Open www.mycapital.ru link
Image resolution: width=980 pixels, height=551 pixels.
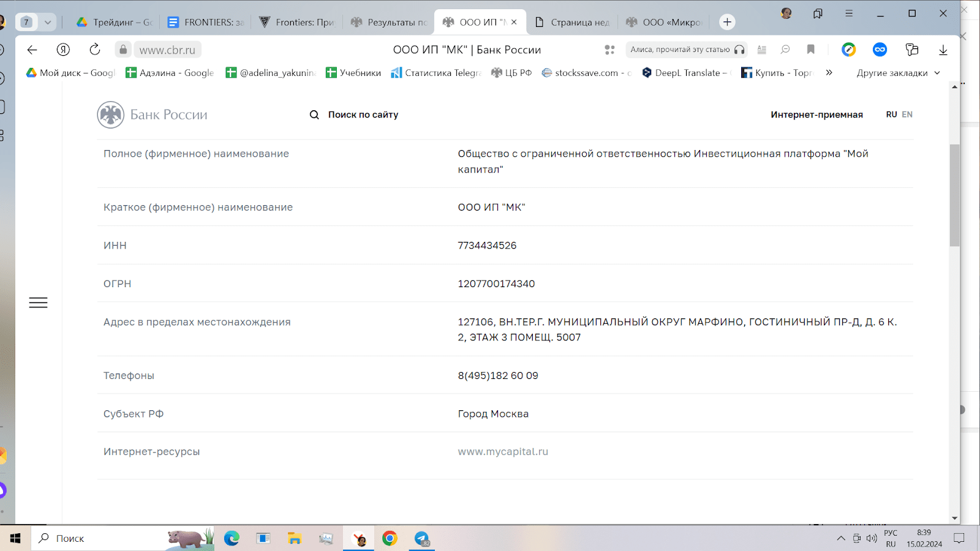[x=503, y=452]
